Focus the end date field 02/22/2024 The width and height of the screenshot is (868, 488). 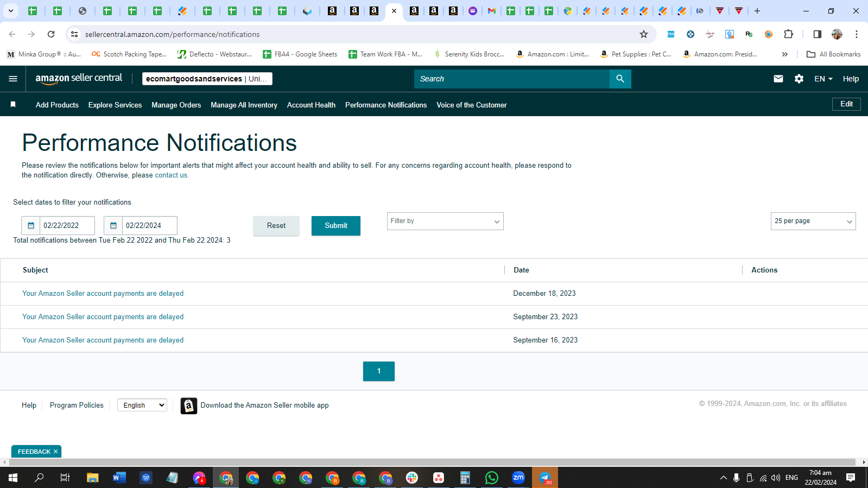pyautogui.click(x=150, y=226)
